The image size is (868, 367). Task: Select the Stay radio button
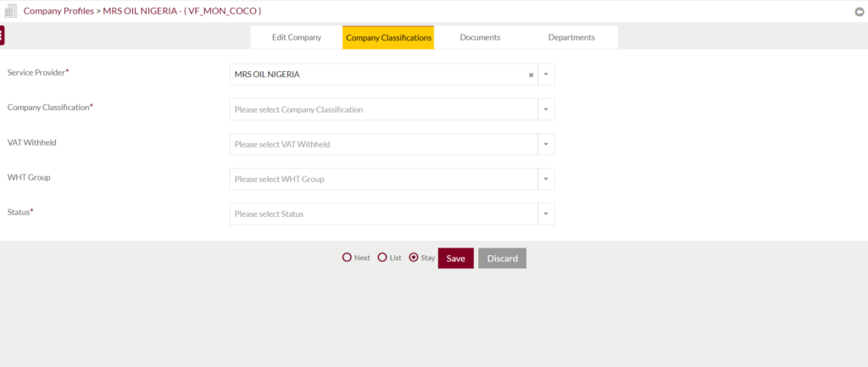coord(413,258)
